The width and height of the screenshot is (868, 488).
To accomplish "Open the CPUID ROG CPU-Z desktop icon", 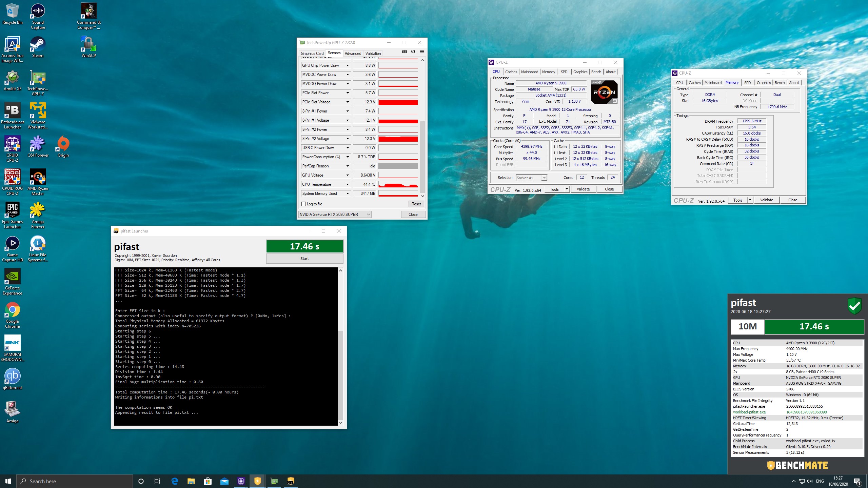I will pos(12,182).
